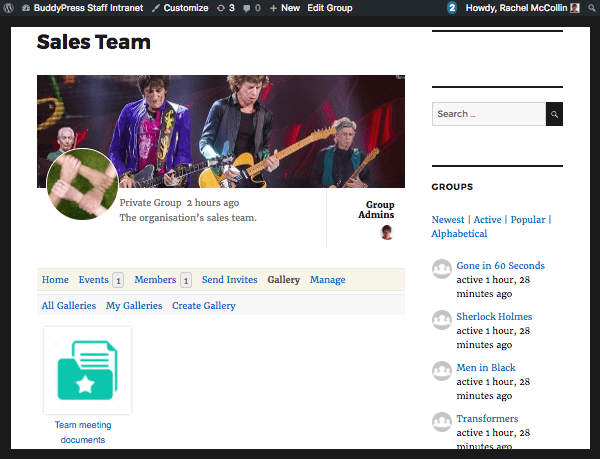600x459 pixels.
Task: Click the organisation's sales team description
Action: point(188,218)
